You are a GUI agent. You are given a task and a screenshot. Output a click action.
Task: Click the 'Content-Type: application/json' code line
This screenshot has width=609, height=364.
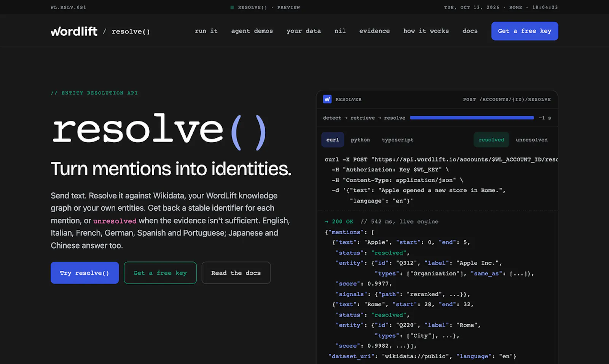tap(397, 180)
